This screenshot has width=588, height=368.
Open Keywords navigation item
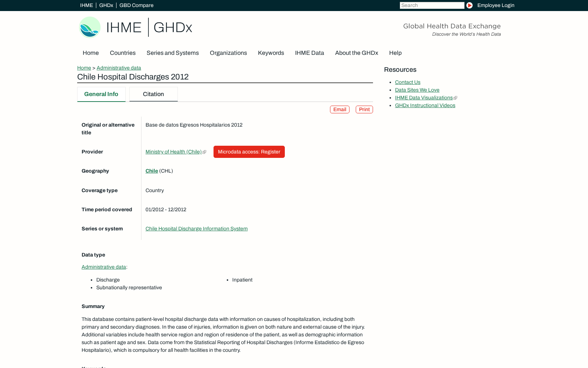[x=271, y=53]
